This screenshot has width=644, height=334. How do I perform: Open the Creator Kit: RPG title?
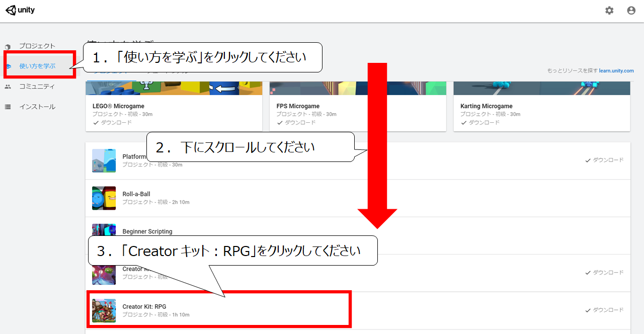point(144,307)
